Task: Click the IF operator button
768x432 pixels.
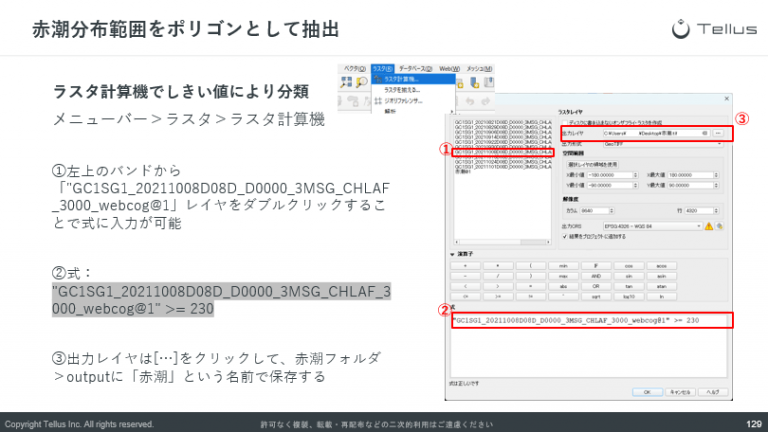Action: [596, 266]
